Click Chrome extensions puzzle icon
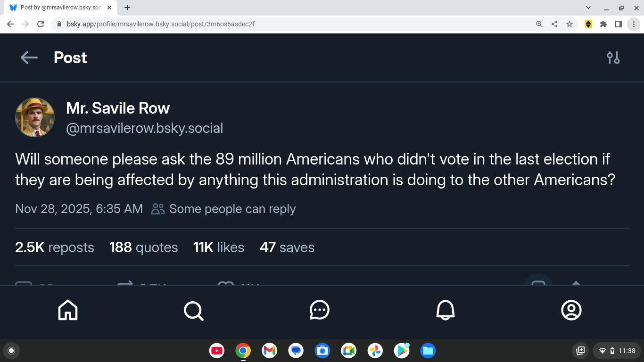 click(x=603, y=24)
